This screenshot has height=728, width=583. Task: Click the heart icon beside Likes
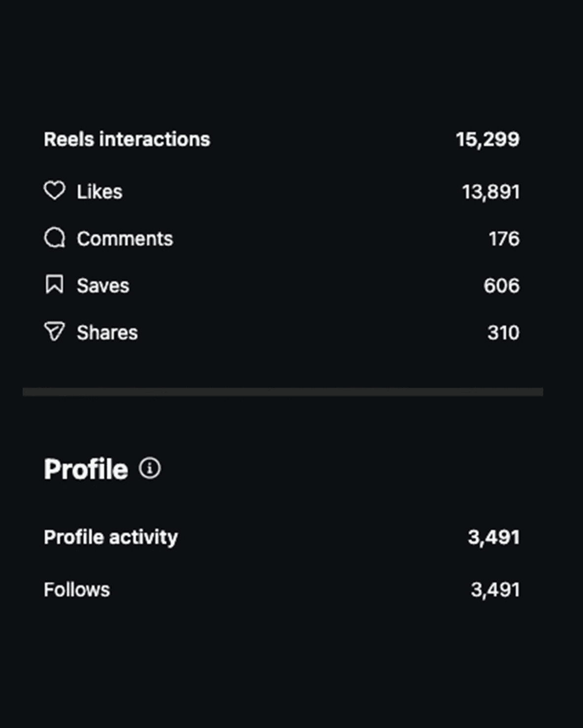point(54,191)
